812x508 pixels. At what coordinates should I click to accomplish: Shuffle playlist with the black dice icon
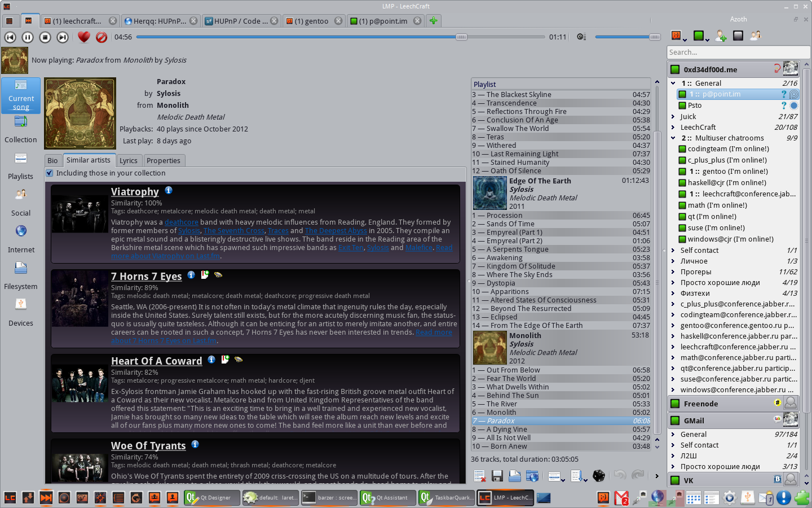[x=599, y=476]
